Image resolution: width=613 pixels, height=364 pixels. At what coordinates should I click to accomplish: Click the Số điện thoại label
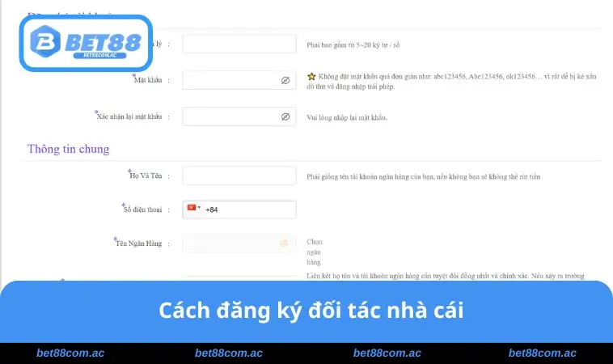142,210
